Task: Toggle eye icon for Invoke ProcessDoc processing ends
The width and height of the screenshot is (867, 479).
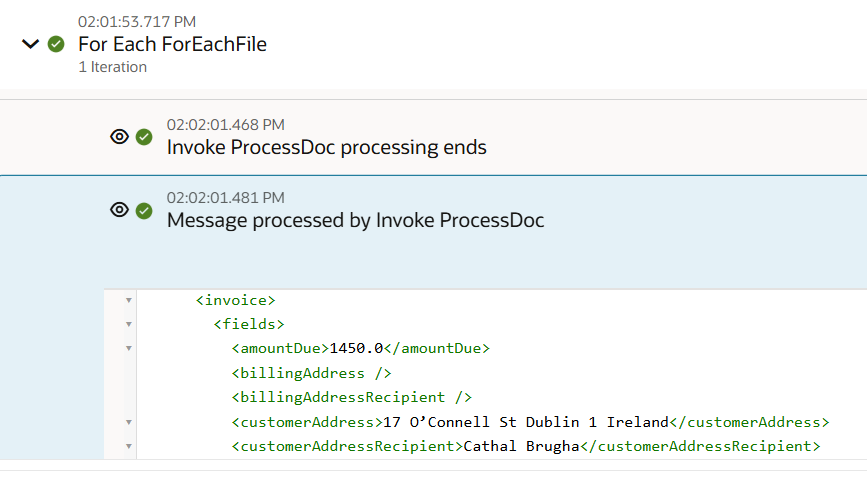Action: coord(119,137)
